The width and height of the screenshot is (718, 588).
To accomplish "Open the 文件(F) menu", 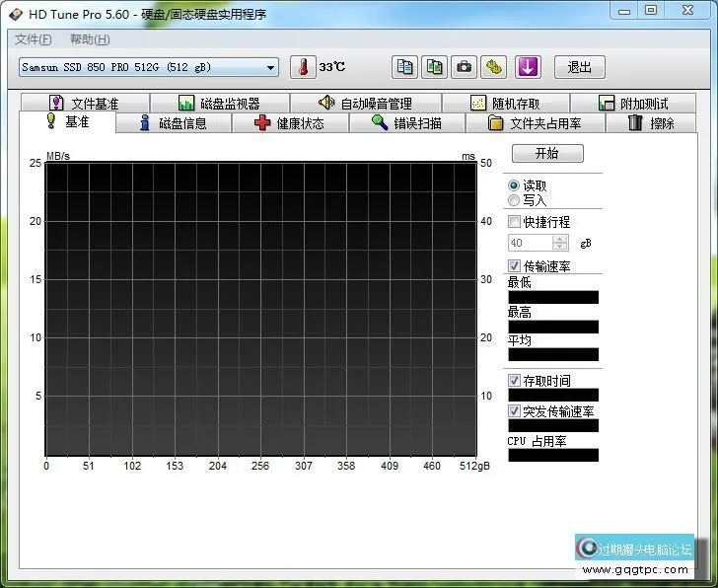I will [x=34, y=39].
